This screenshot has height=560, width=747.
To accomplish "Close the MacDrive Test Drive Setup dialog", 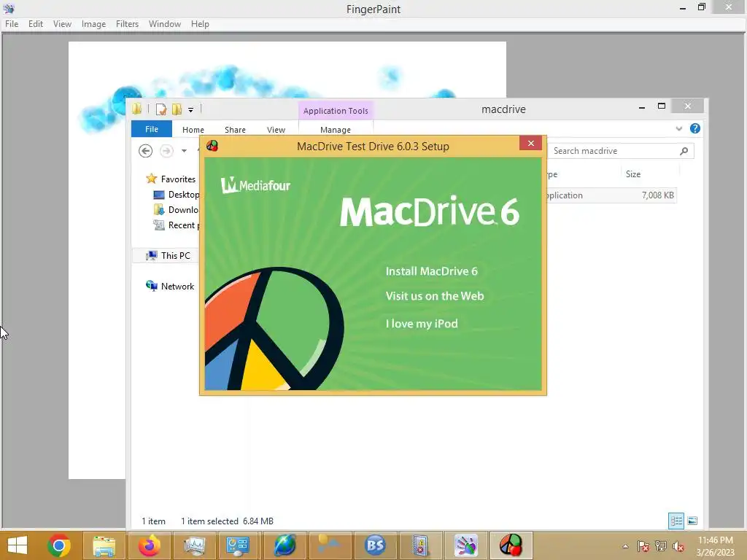I will point(531,144).
